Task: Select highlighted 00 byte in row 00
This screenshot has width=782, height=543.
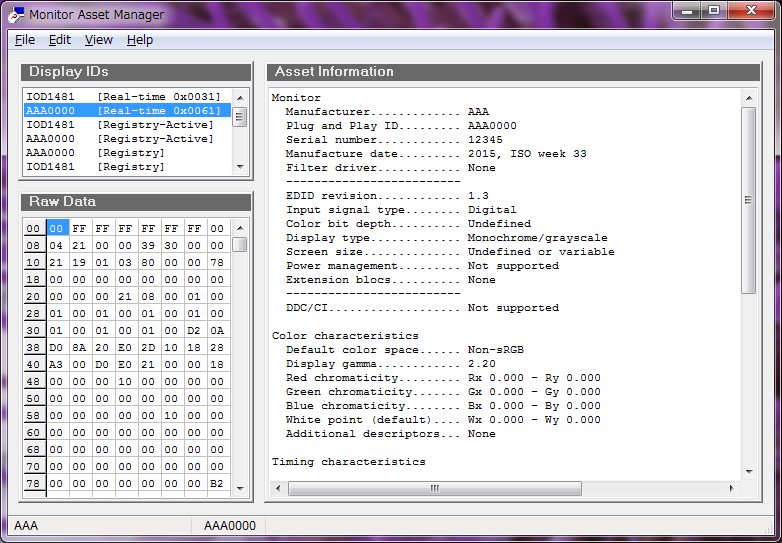Action: pos(57,228)
